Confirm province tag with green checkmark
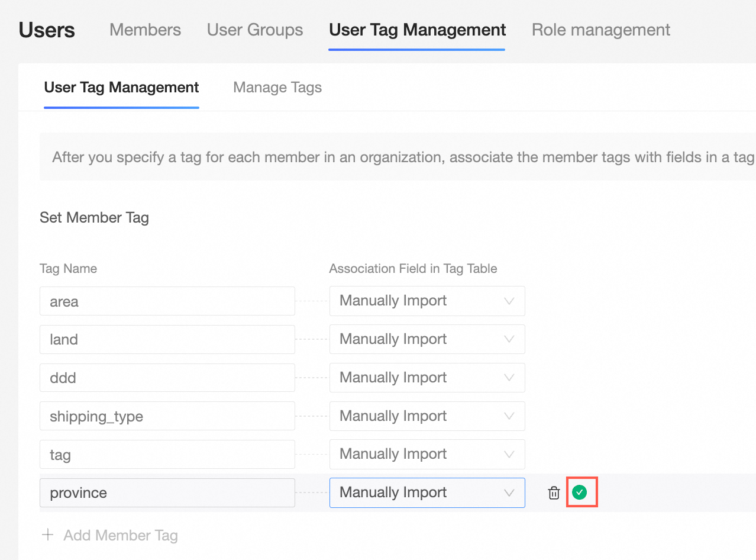The width and height of the screenshot is (756, 560). click(580, 493)
